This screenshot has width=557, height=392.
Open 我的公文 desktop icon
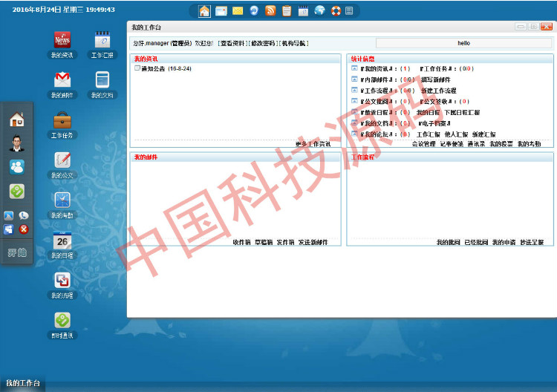click(x=62, y=165)
